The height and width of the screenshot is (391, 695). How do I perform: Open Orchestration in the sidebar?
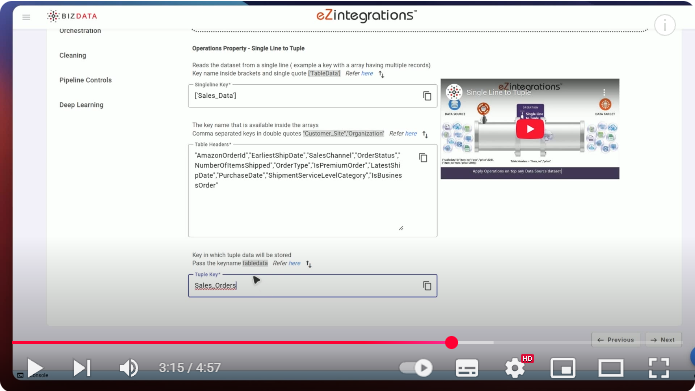tap(80, 31)
